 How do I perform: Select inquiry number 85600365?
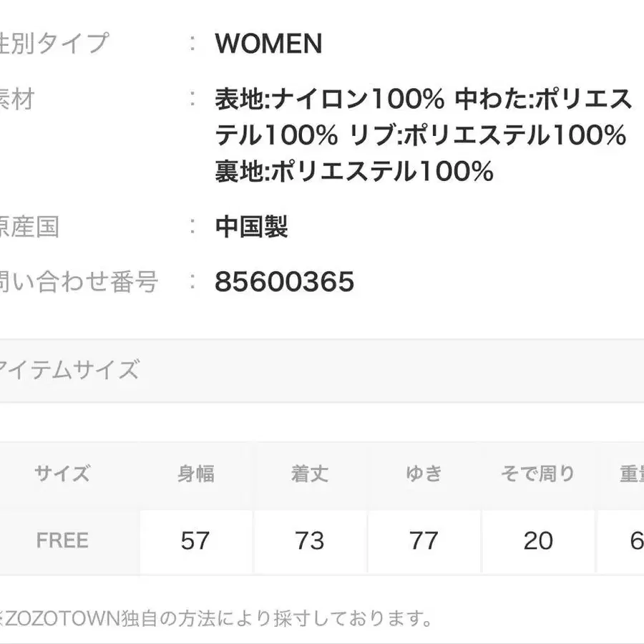click(284, 282)
